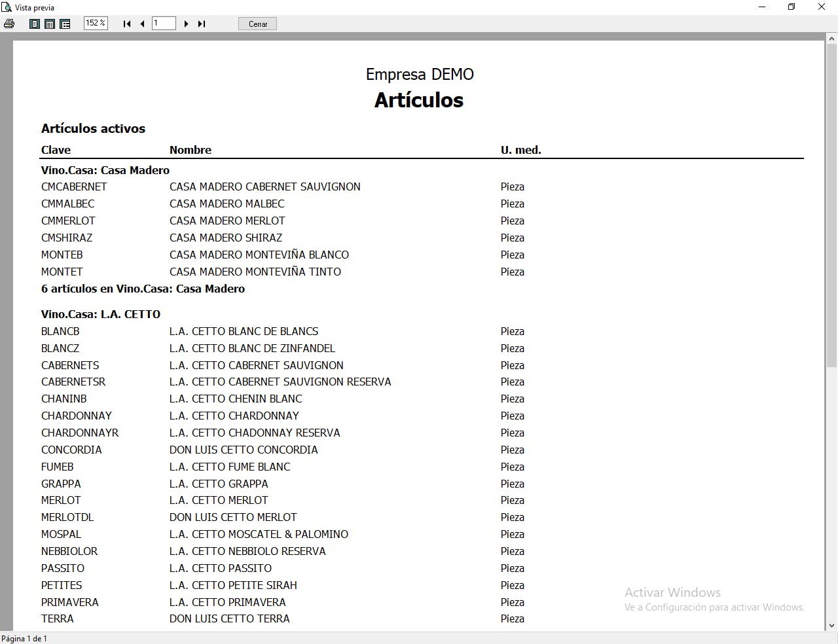
Task: Click the "6 artículos en Vino.Casa: Casa Madero" summary
Action: tap(143, 289)
